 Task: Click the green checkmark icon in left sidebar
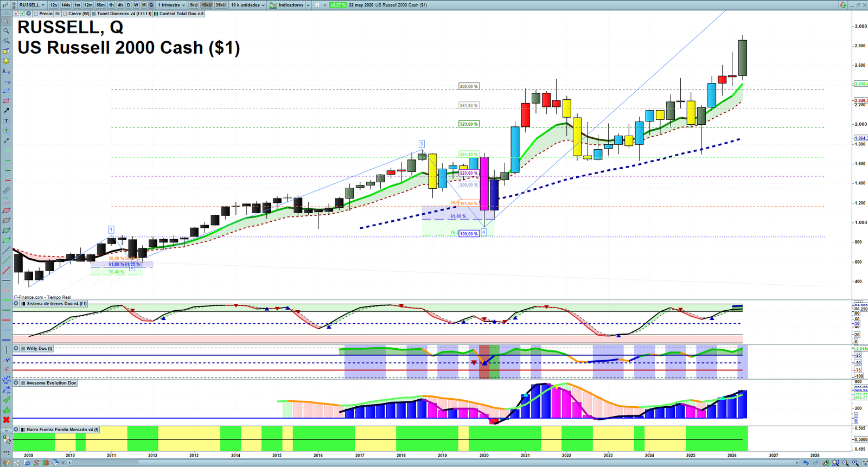tap(6, 400)
